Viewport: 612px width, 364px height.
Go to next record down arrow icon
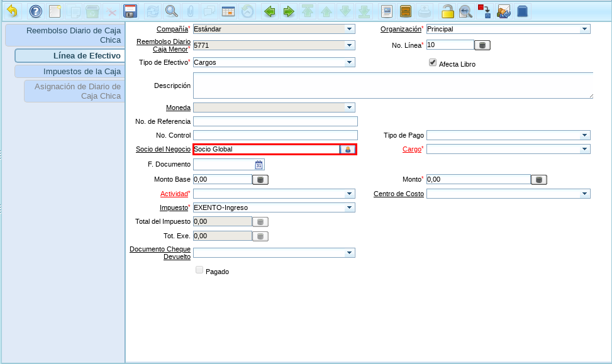pyautogui.click(x=345, y=11)
